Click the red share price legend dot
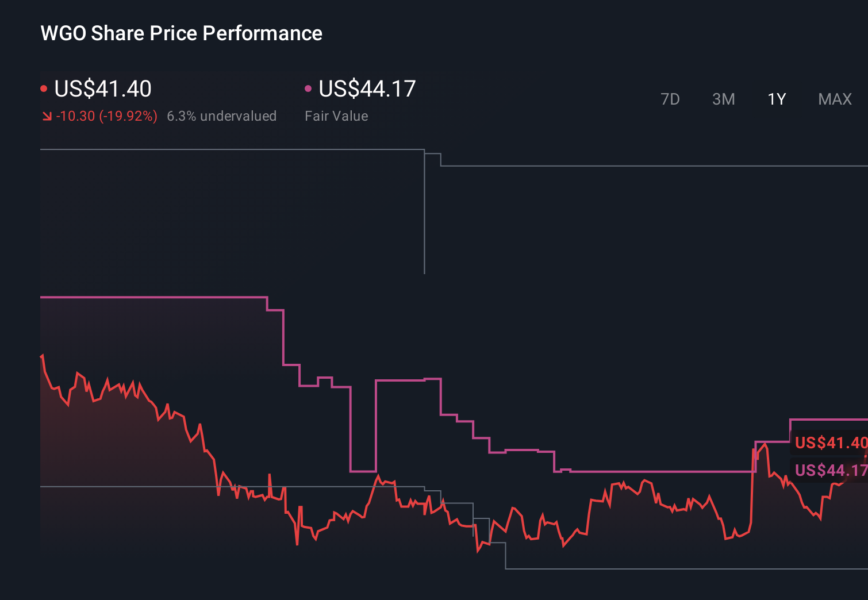Screen dimensions: 868x600 43,88
